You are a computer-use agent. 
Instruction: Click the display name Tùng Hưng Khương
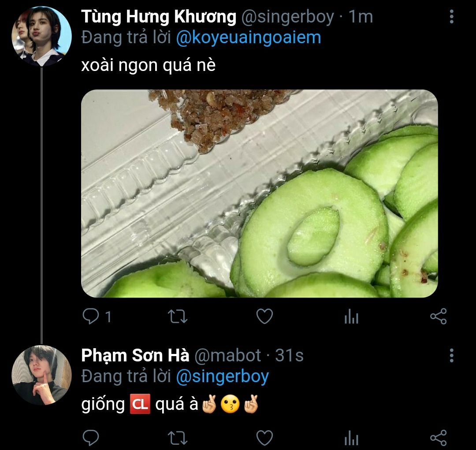159,17
